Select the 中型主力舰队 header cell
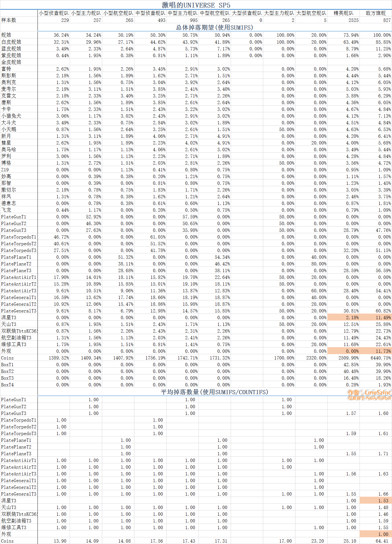Screen dimensions: 392x544 click(x=183, y=13)
